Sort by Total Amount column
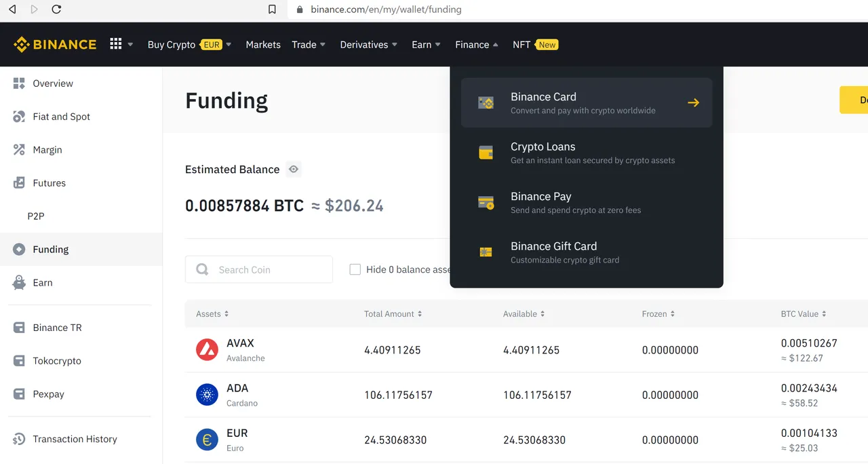 tap(393, 314)
